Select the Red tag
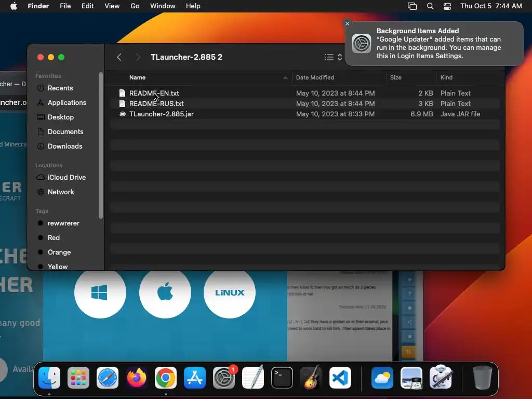 pyautogui.click(x=54, y=238)
